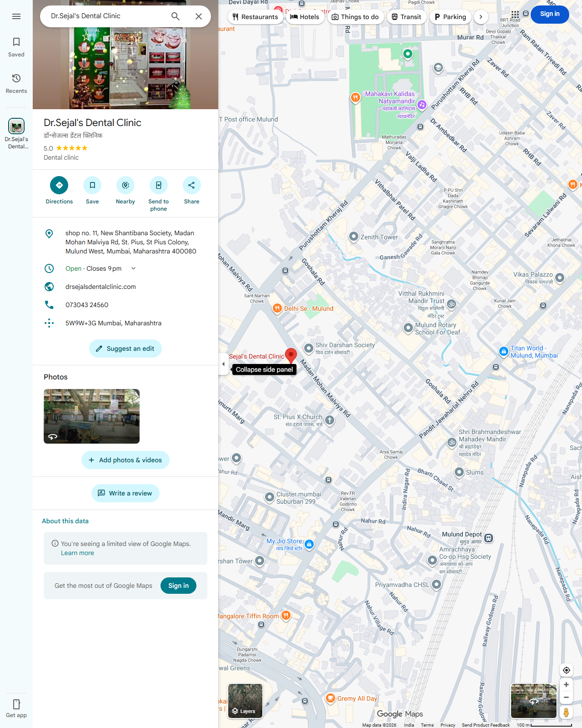Open Saved places in sidebar
The width and height of the screenshot is (582, 728).
click(x=16, y=47)
